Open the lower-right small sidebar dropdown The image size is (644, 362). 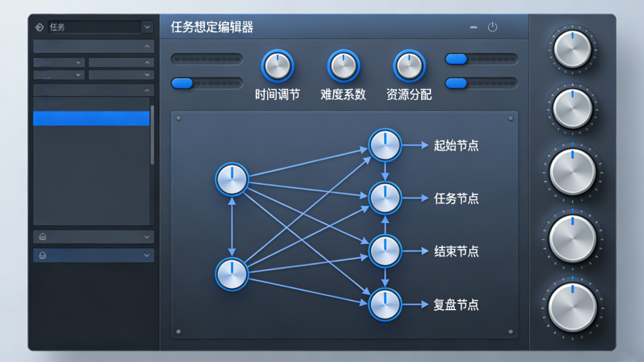point(122,75)
